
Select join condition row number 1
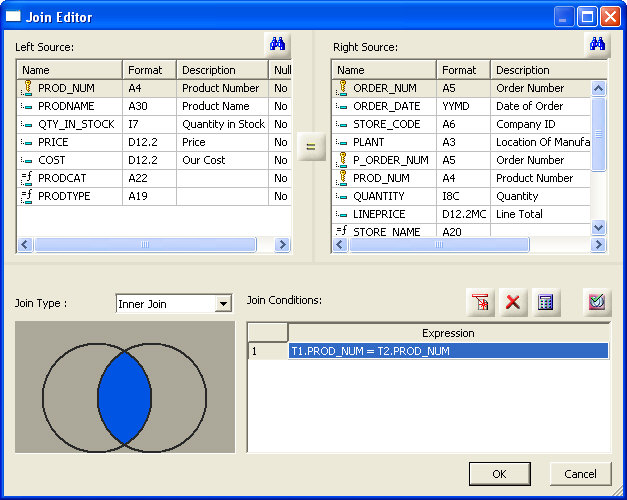(x=268, y=351)
